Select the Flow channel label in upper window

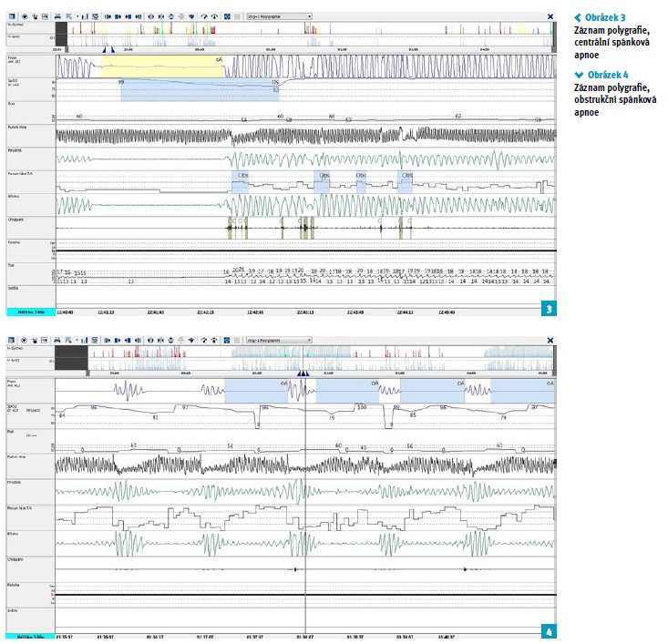tap(13, 59)
